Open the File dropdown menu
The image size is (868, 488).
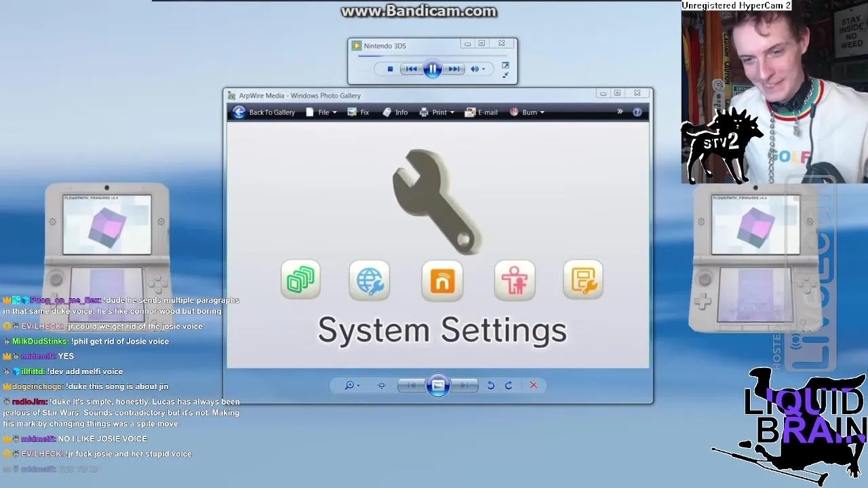tap(321, 113)
